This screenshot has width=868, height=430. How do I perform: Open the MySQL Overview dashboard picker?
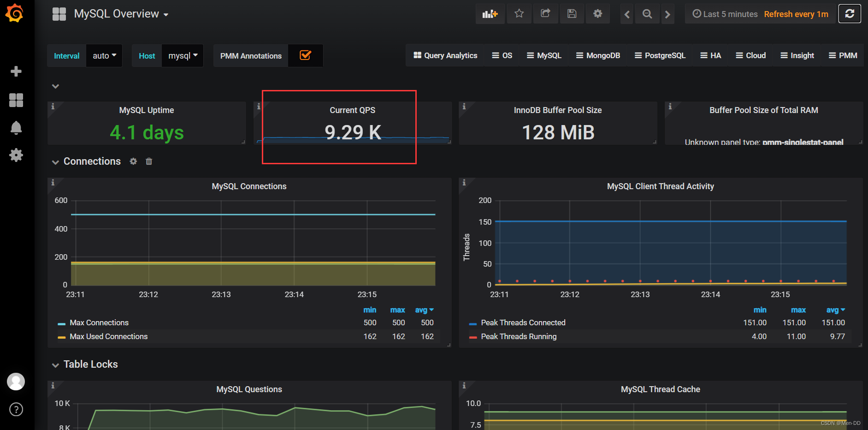click(x=121, y=14)
